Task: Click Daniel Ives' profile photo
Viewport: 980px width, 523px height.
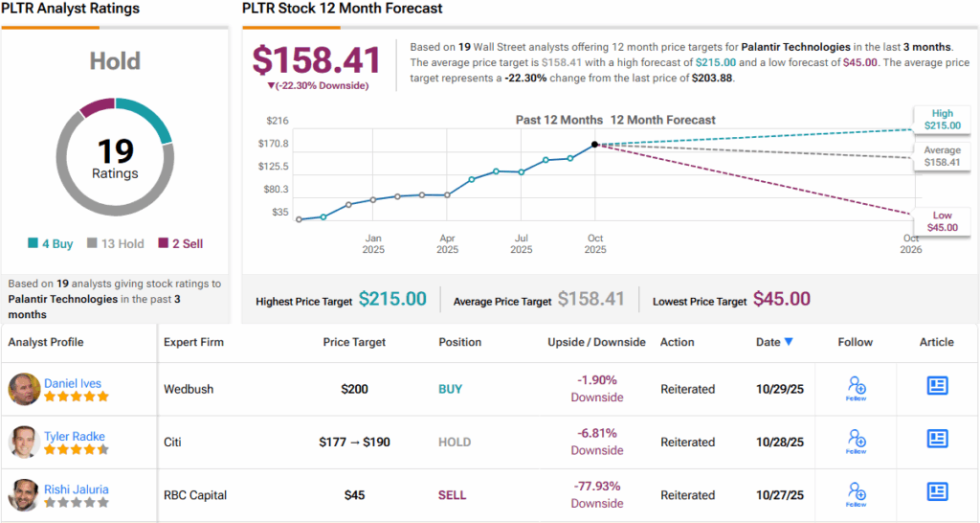Action: click(25, 389)
